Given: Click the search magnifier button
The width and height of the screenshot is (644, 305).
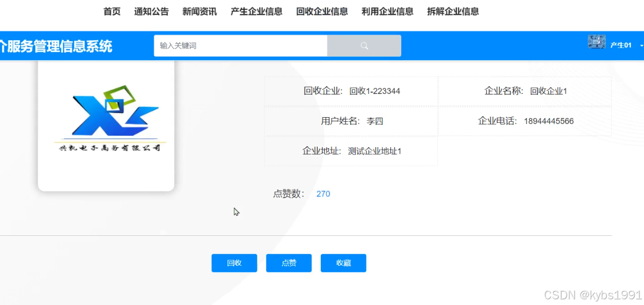Looking at the screenshot, I should tap(364, 46).
